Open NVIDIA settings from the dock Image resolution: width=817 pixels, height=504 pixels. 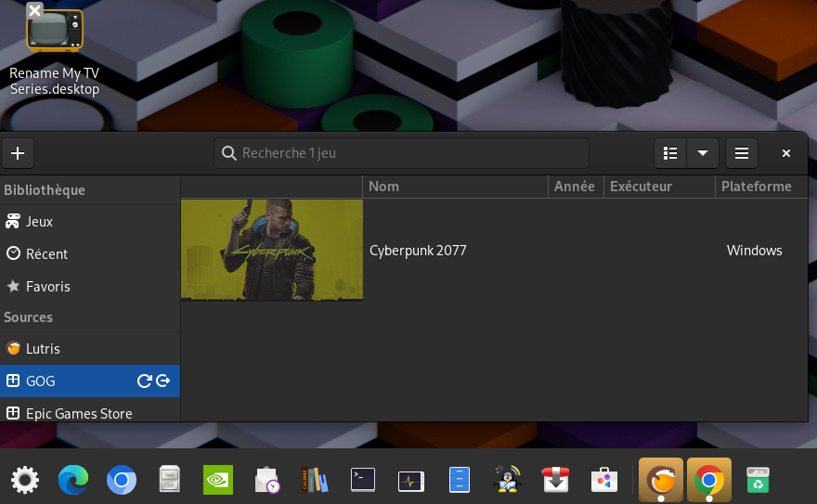(x=218, y=480)
